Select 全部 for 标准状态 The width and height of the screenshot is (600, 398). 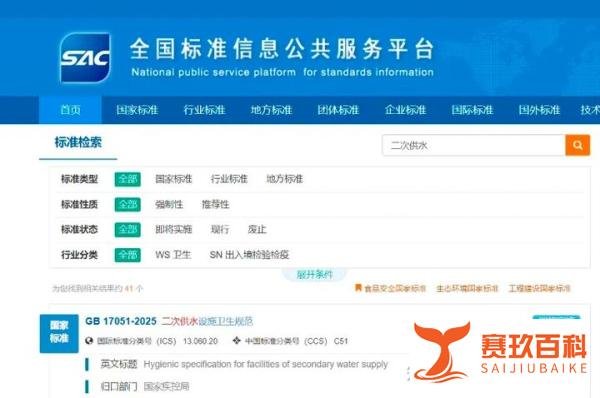pyautogui.click(x=128, y=230)
